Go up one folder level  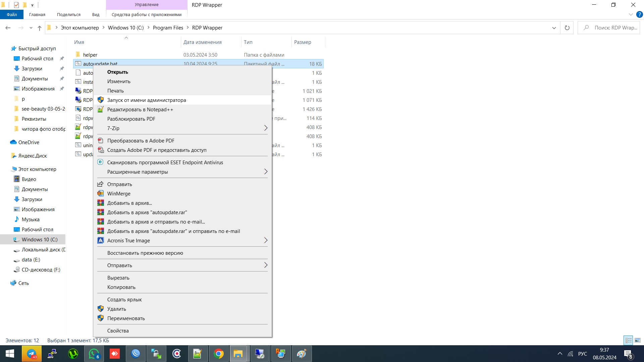pos(40,28)
